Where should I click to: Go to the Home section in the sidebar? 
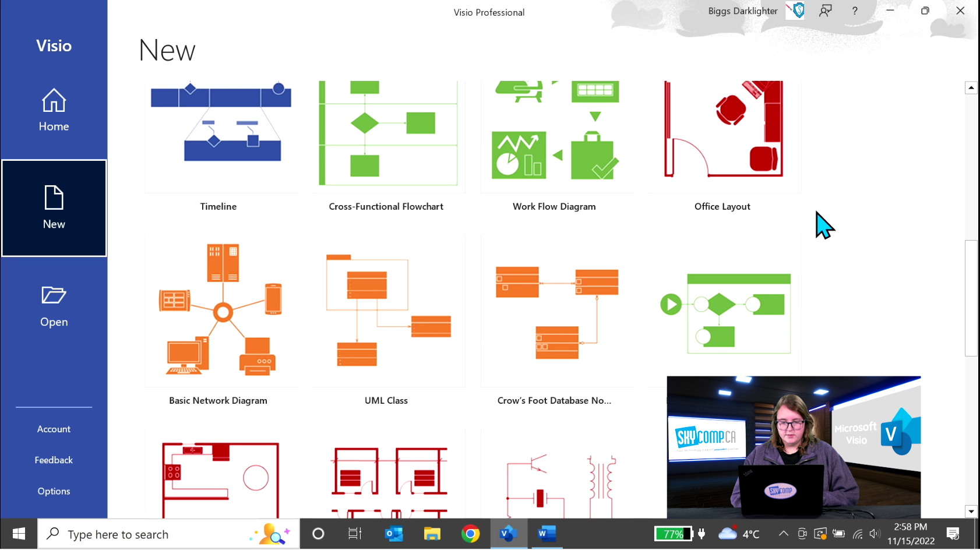pos(54,111)
